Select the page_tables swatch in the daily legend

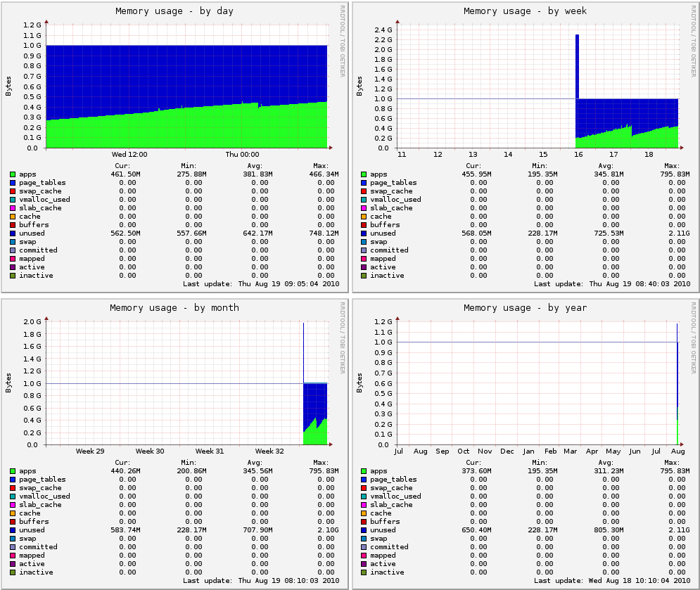tap(13, 183)
